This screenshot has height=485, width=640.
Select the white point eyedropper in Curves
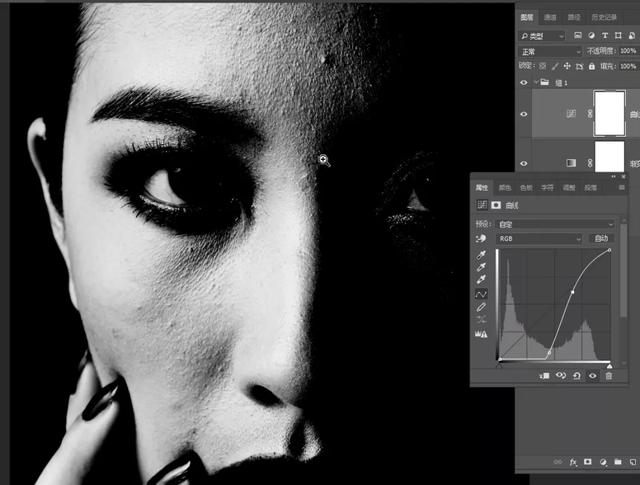point(482,280)
